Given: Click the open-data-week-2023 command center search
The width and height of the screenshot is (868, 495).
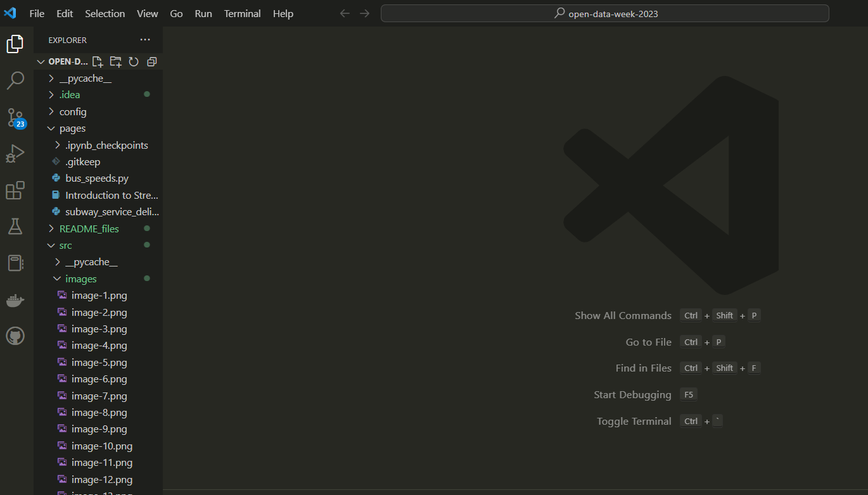Looking at the screenshot, I should (x=605, y=13).
